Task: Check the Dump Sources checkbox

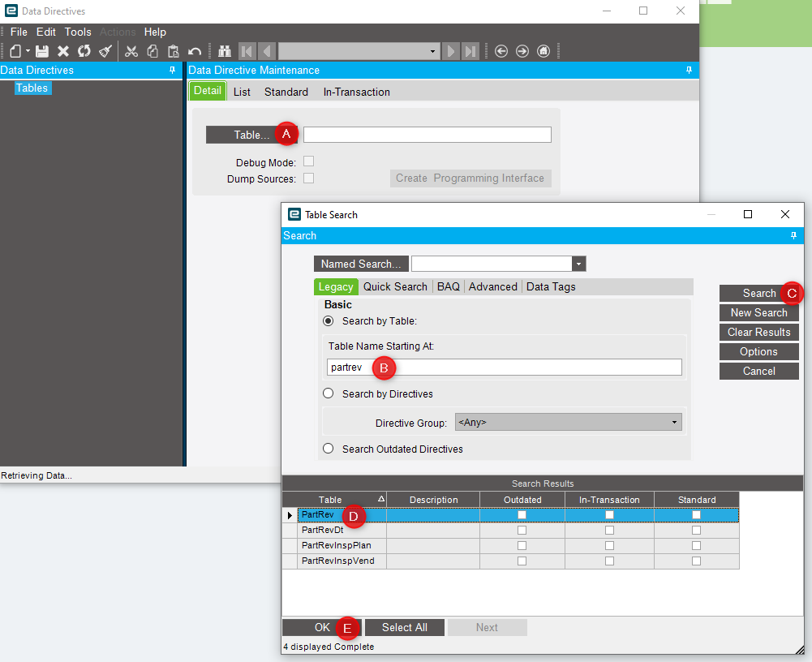Action: click(308, 178)
